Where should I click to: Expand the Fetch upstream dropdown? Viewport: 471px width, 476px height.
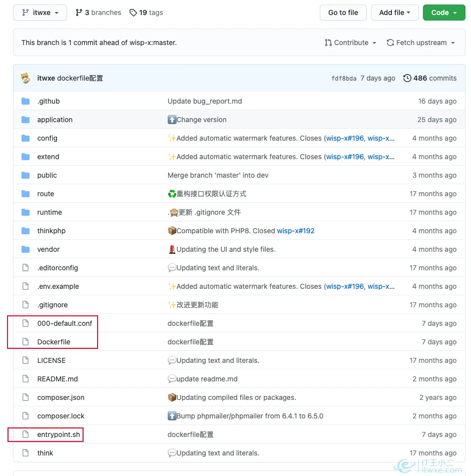421,43
